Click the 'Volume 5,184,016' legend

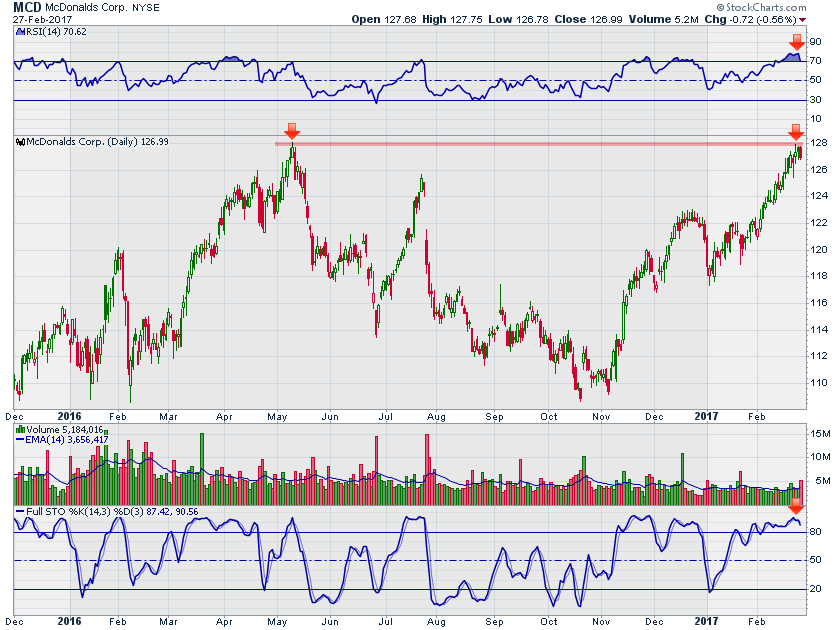click(65, 430)
